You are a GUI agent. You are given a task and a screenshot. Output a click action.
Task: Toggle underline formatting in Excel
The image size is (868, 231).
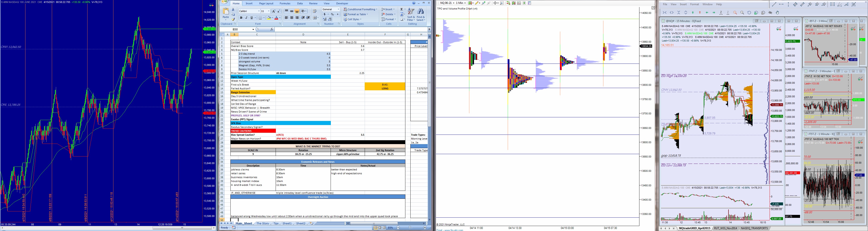pyautogui.click(x=251, y=18)
